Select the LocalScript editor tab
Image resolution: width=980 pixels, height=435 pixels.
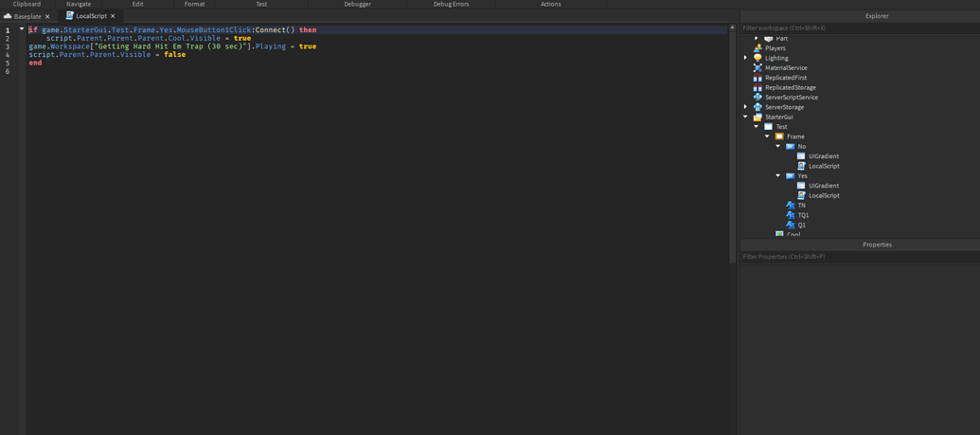(x=90, y=16)
